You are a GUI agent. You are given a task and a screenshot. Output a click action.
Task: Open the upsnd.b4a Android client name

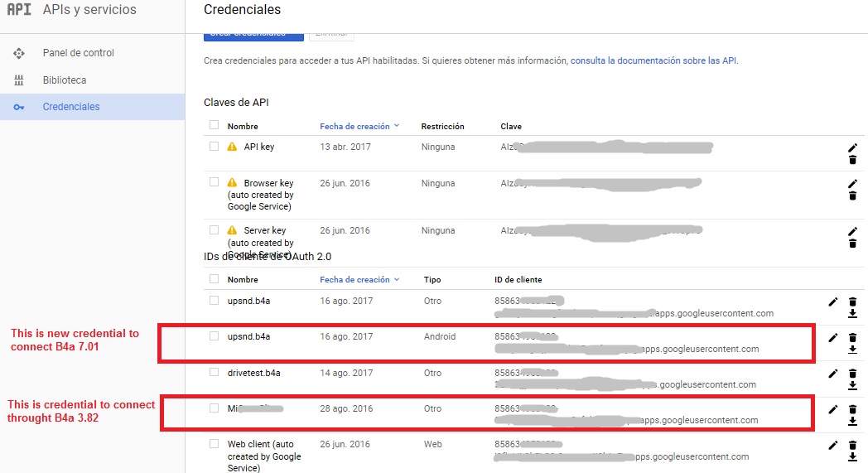248,336
